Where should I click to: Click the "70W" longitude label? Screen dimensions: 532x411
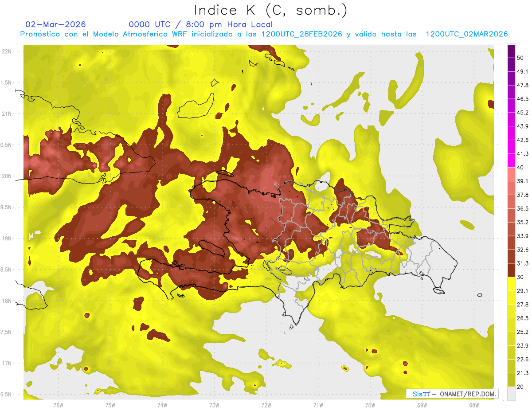coord(370,405)
